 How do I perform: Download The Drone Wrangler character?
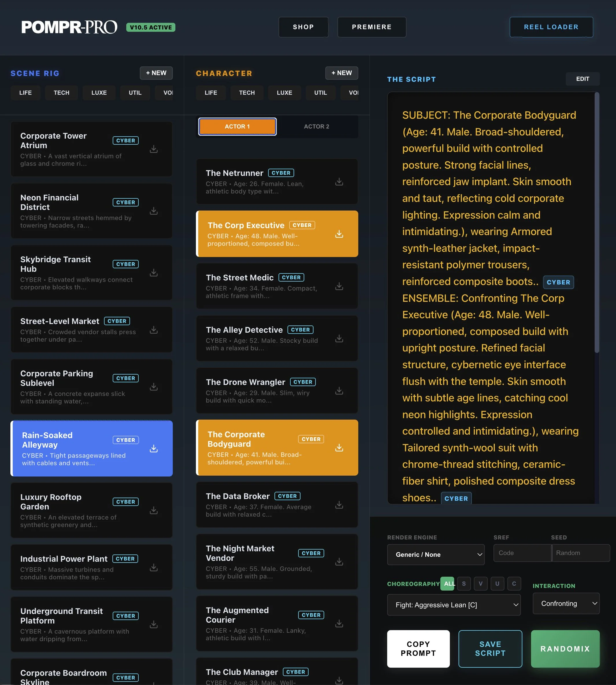(x=339, y=391)
